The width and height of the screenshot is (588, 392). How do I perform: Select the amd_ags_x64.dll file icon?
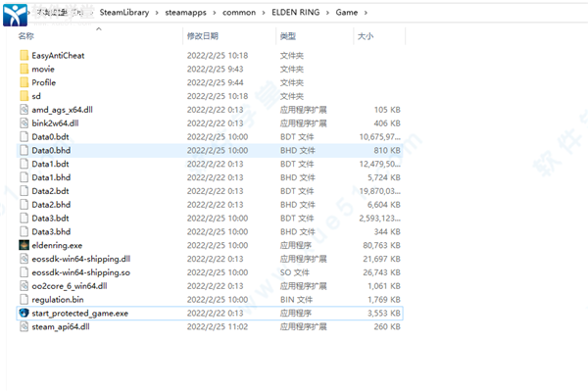24,111
